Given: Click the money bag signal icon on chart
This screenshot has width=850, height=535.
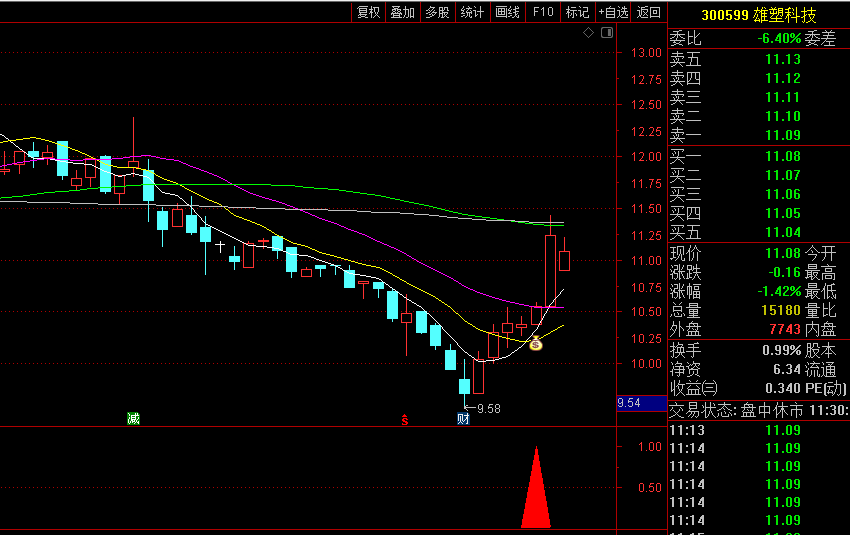Looking at the screenshot, I should point(536,343).
